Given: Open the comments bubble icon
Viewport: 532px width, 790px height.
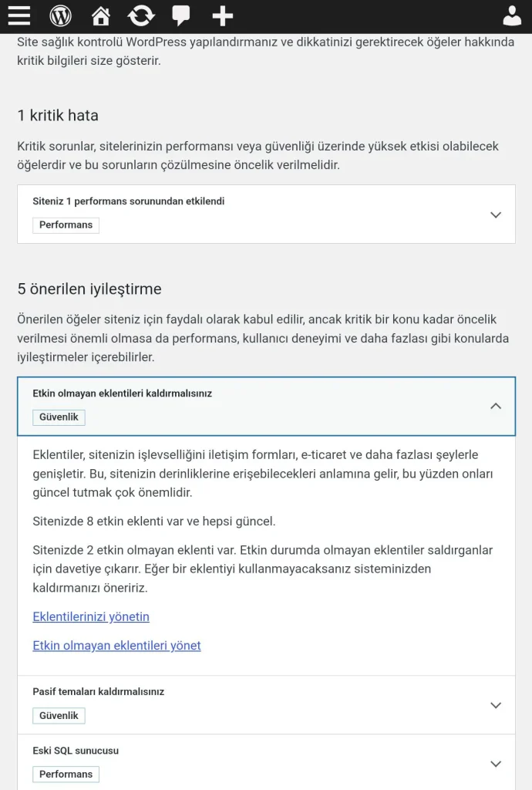Looking at the screenshot, I should (181, 15).
